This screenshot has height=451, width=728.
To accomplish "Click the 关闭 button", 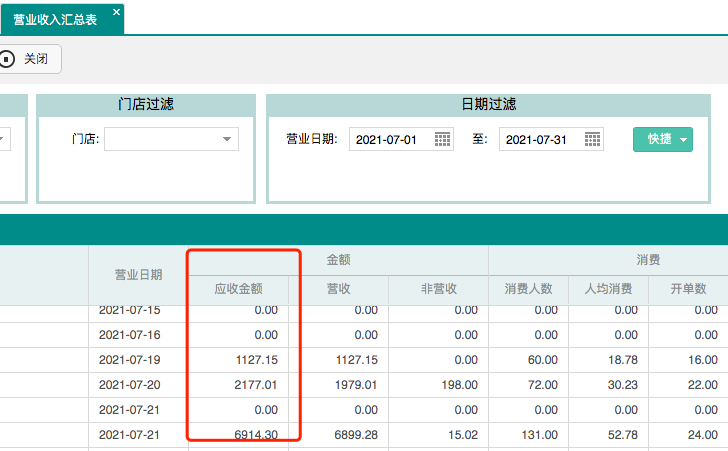I will tap(29, 59).
